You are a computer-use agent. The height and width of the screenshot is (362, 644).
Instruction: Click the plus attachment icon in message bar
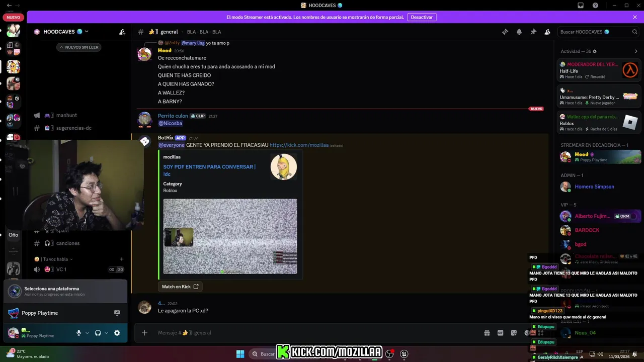144,333
